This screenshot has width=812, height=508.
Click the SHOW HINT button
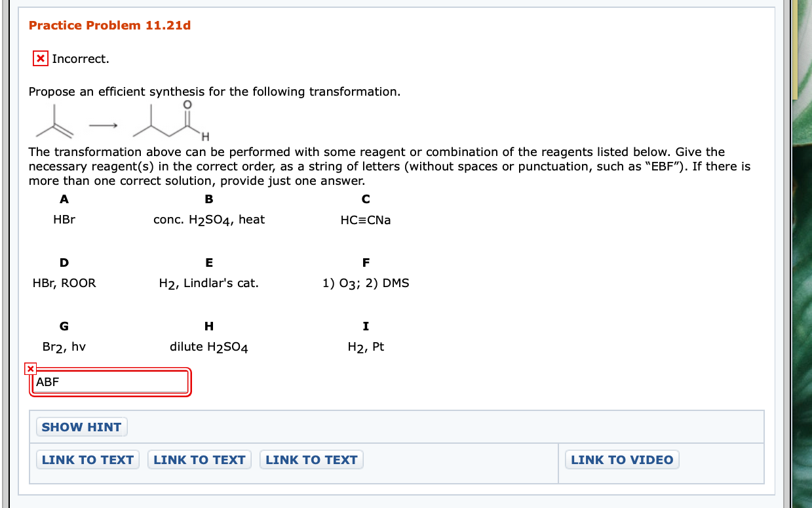[x=81, y=427]
